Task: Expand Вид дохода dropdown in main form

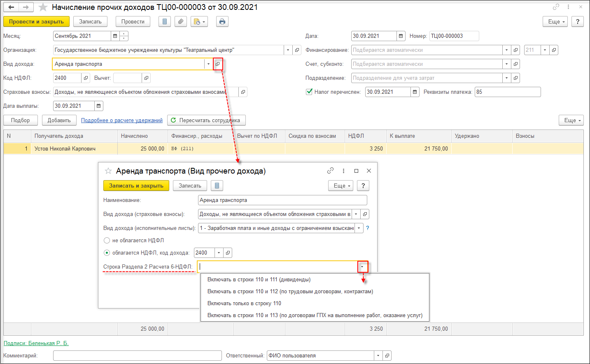Action: point(208,64)
